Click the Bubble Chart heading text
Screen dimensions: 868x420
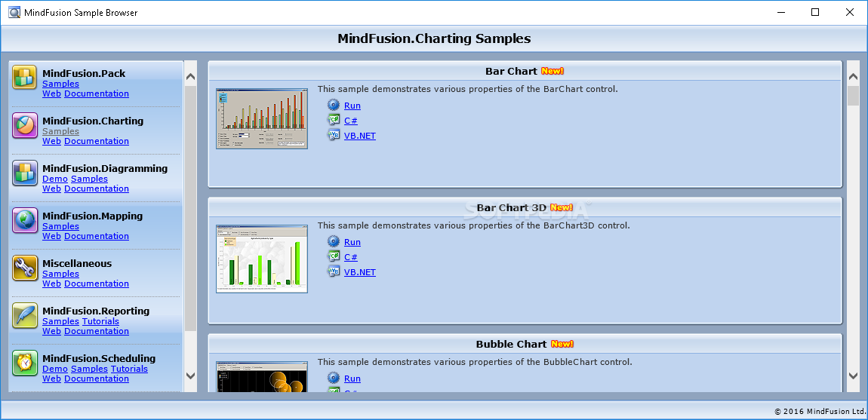[511, 344]
